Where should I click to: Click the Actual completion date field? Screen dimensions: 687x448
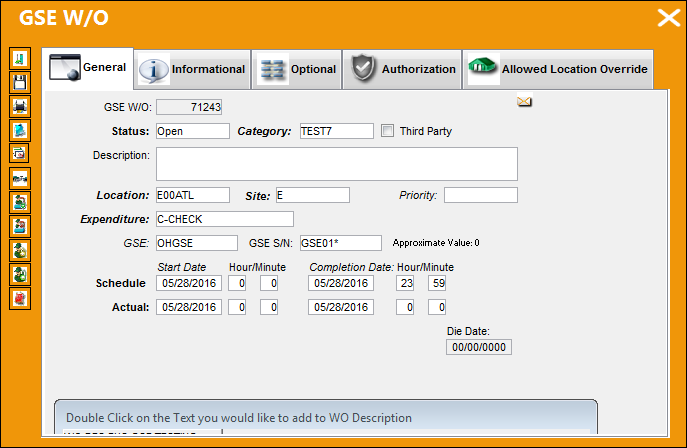341,307
